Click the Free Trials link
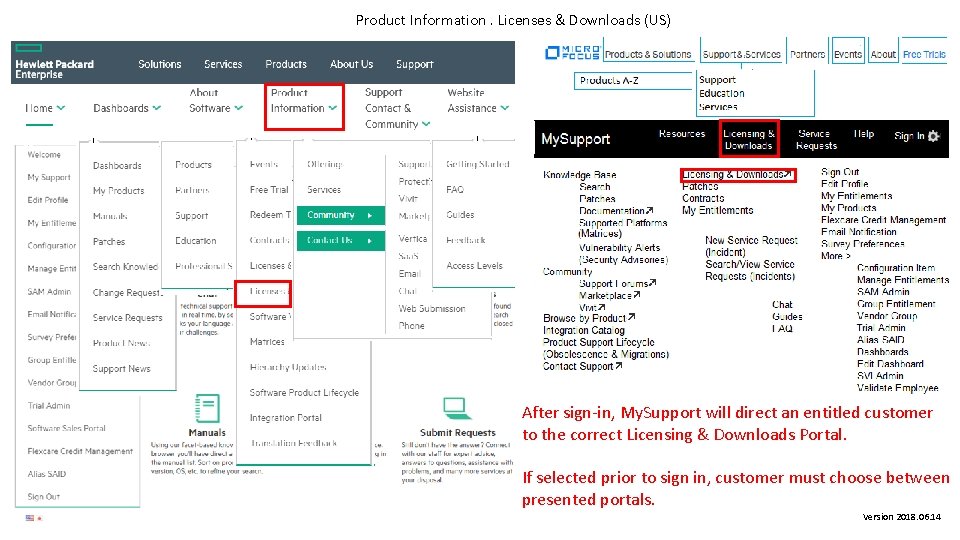The image size is (960, 540). (924, 54)
